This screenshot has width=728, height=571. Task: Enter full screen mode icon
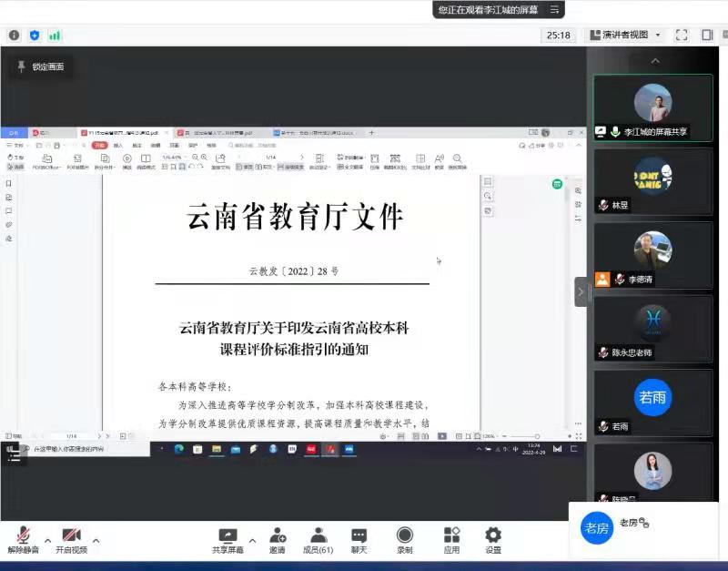(682, 36)
